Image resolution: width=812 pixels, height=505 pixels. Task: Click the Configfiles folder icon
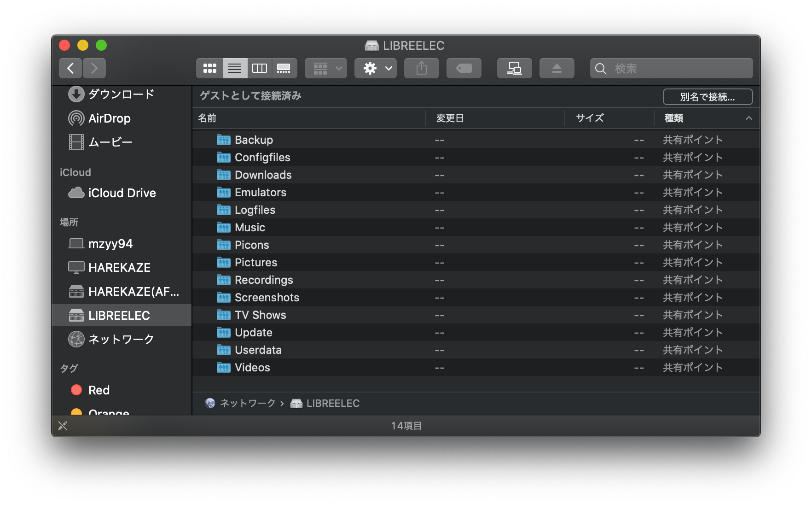pos(223,157)
